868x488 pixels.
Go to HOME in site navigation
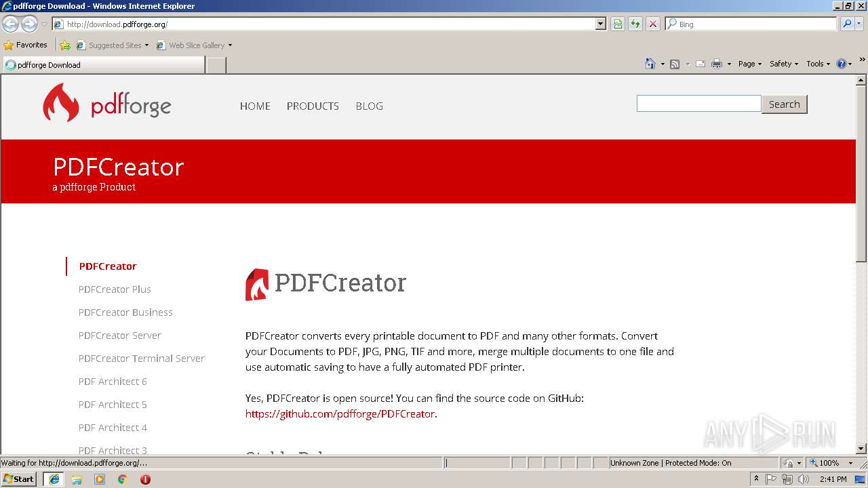[255, 106]
